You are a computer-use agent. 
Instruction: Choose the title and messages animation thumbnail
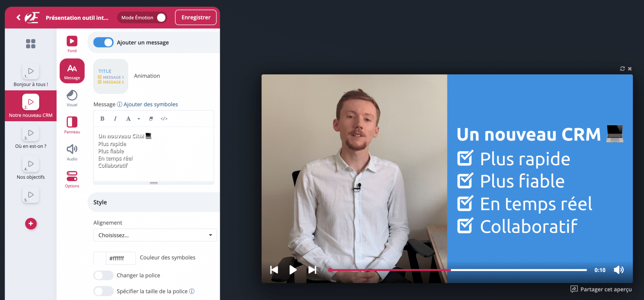pyautogui.click(x=111, y=76)
